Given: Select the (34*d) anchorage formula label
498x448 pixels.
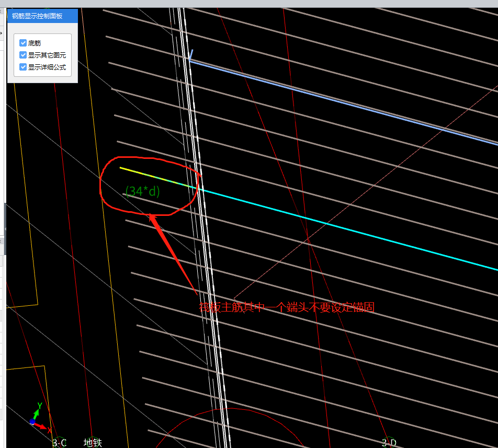Looking at the screenshot, I should coord(143,191).
